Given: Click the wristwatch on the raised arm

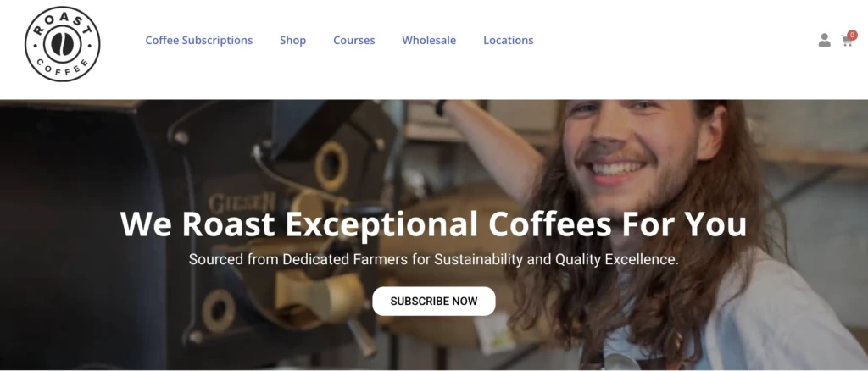Looking at the screenshot, I should 440,108.
